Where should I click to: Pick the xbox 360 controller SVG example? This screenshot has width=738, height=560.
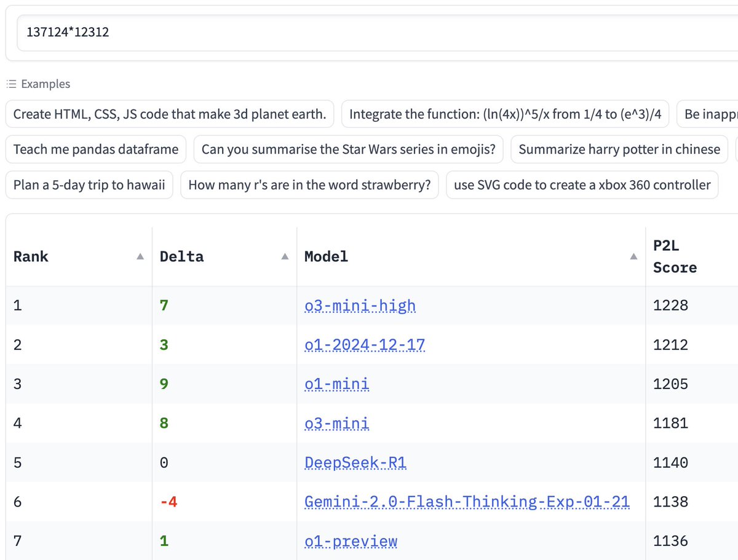click(x=582, y=185)
